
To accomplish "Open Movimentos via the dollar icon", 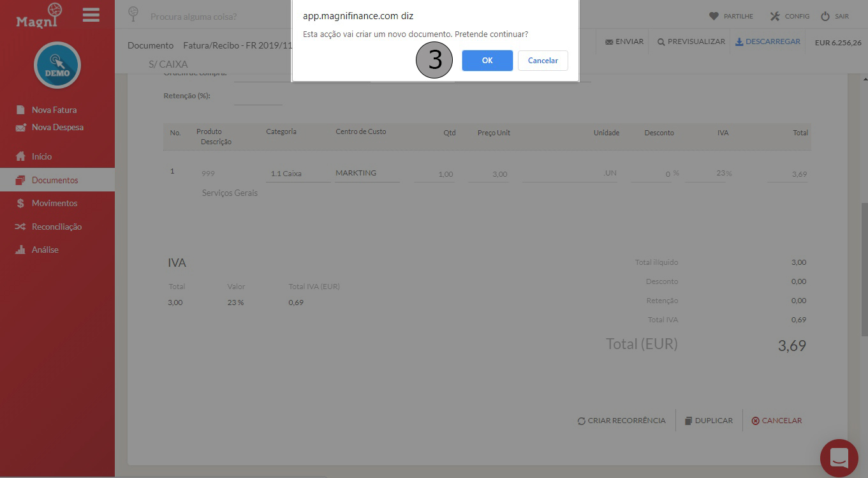I will 22,203.
